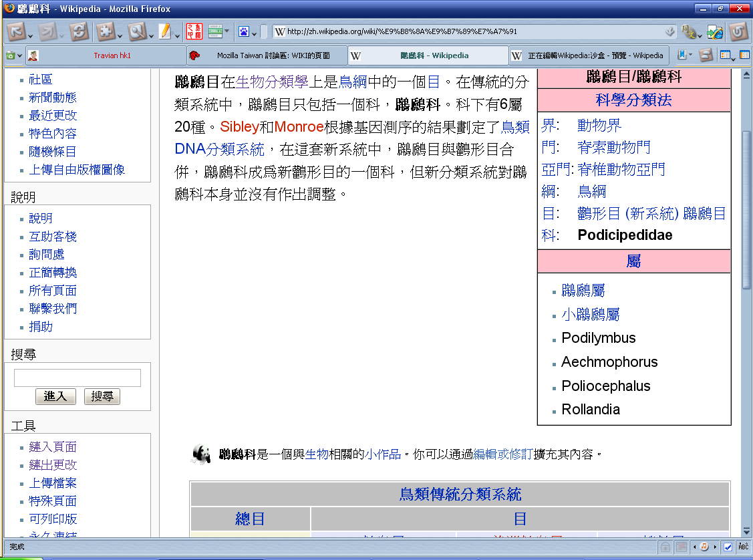Image resolution: width=753 pixels, height=560 pixels.
Task: Open the address bar history dropdown
Action: [x=670, y=31]
